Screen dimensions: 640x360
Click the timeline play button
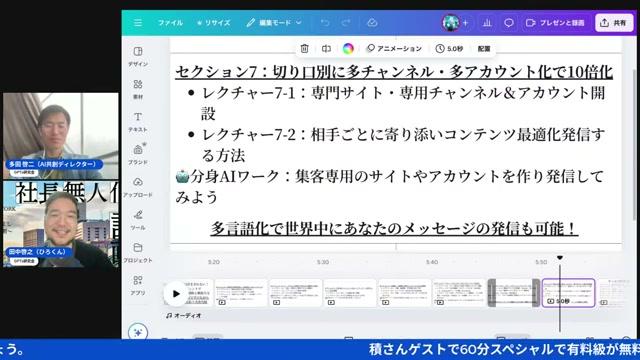pyautogui.click(x=176, y=293)
